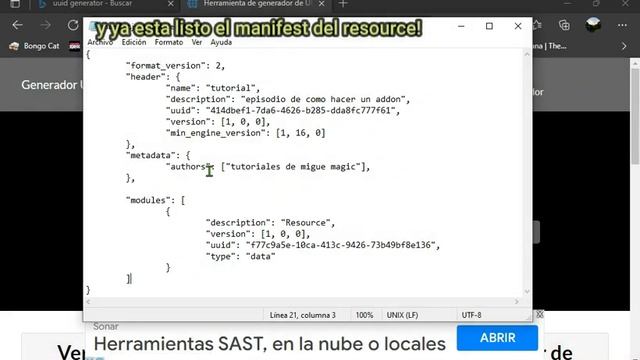
Task: Click Notepad horizontal scroll right arrow
Action: pyautogui.click(x=517, y=302)
